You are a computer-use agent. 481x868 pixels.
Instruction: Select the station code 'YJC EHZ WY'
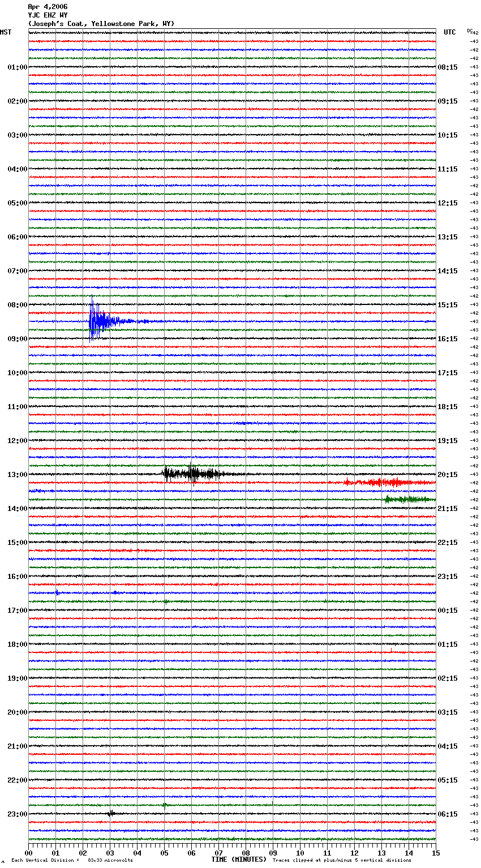[48, 15]
